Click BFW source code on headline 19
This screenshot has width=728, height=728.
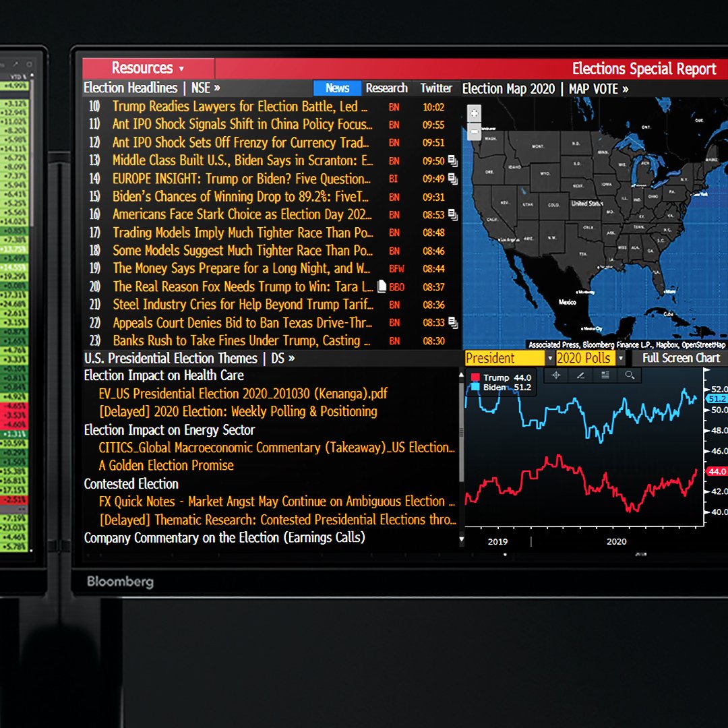[x=396, y=269]
